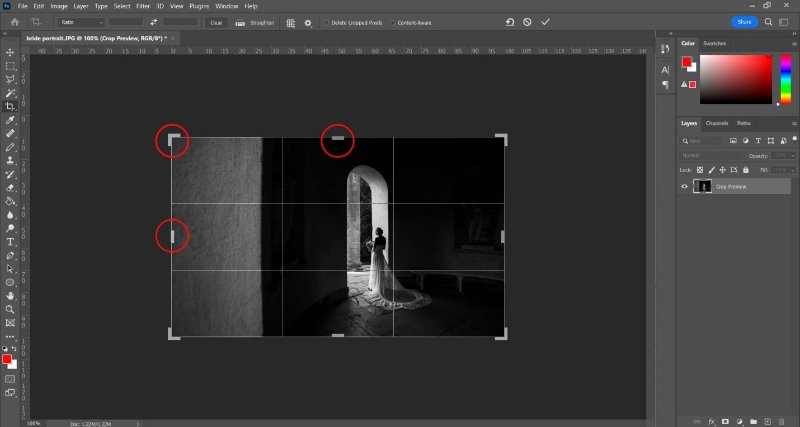Open the Ratio preset dropdown
Viewport: 800px width, 427px height.
[x=81, y=22]
